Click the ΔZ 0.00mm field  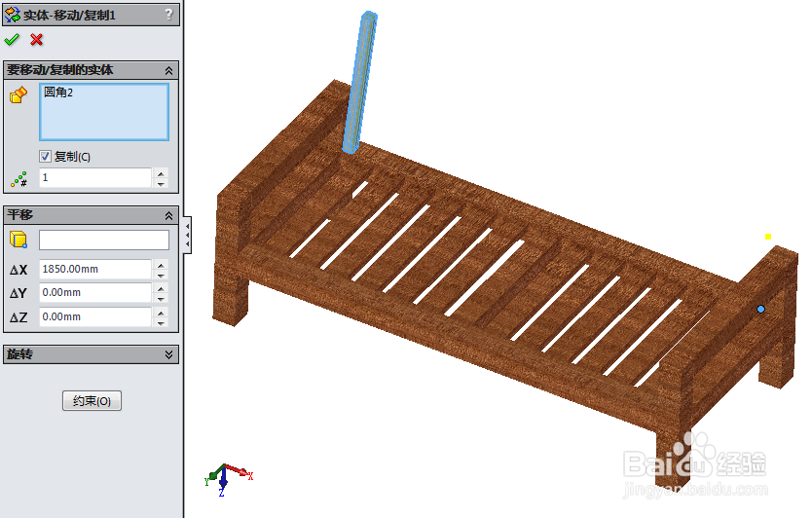[x=95, y=316]
